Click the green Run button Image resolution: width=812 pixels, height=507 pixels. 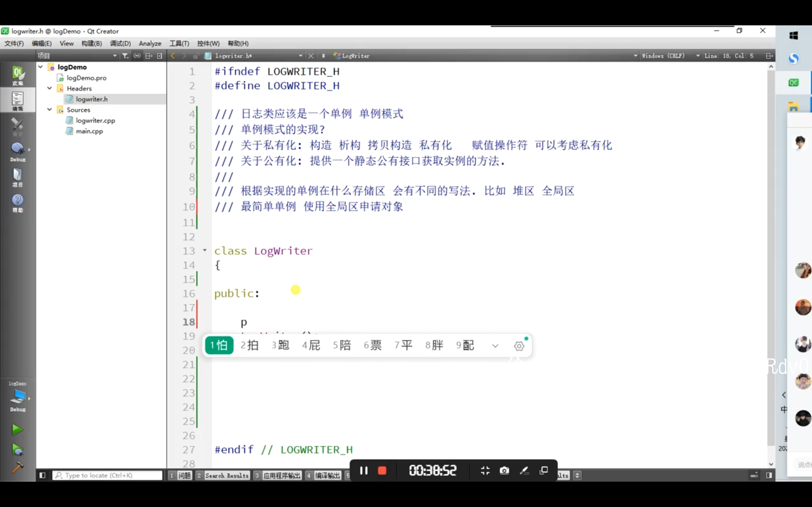tap(17, 429)
